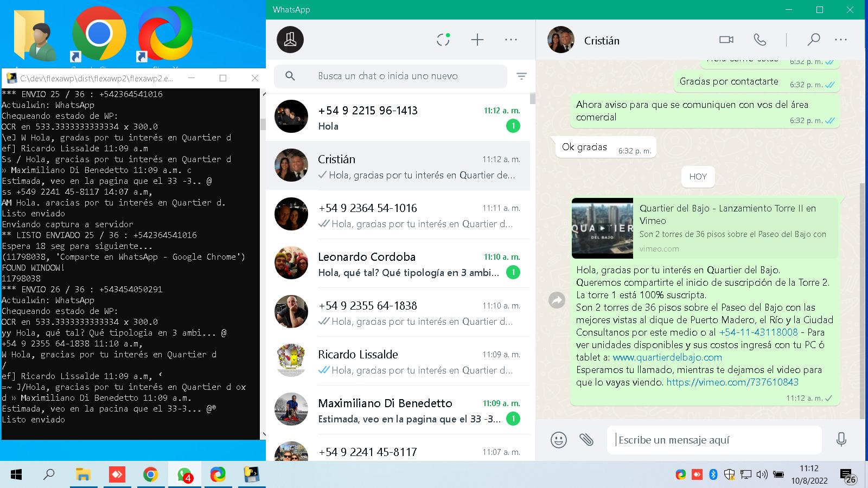Click the 'Gracias por contactarte' message

[756, 82]
